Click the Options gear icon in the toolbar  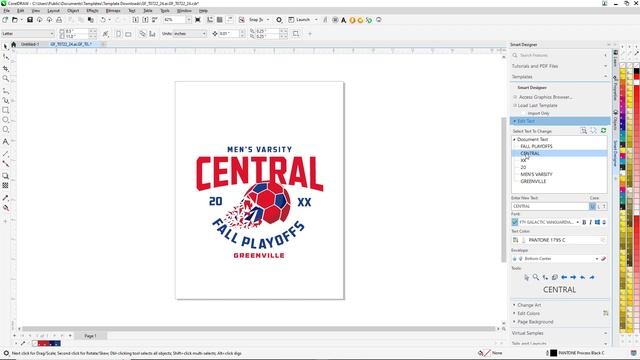279,20
